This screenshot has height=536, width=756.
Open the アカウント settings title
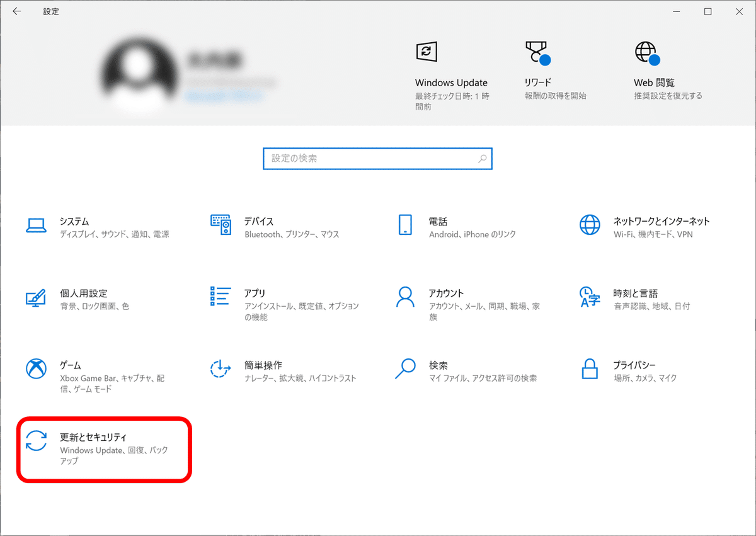click(446, 294)
